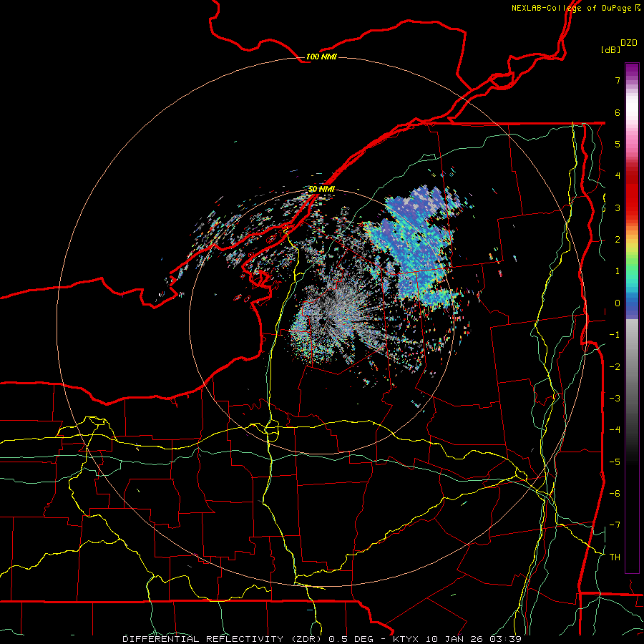Click the -6 tick label on the scale
This screenshot has width=644, height=644.
(x=615, y=494)
